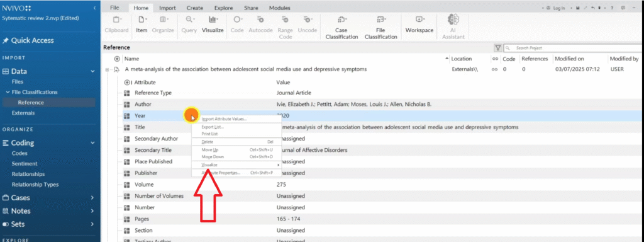The height and width of the screenshot is (242, 644).
Task: Expand the Notes section chevron
Action: [x=92, y=210]
